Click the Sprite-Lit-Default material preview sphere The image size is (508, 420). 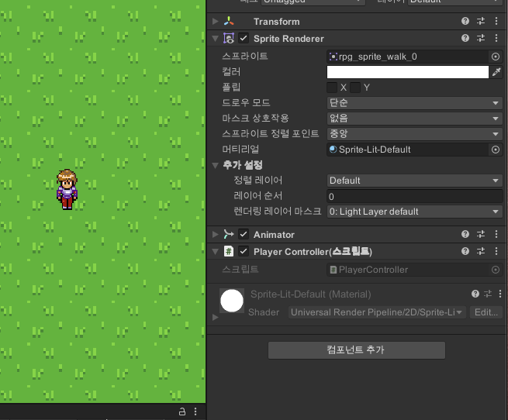pyautogui.click(x=232, y=301)
